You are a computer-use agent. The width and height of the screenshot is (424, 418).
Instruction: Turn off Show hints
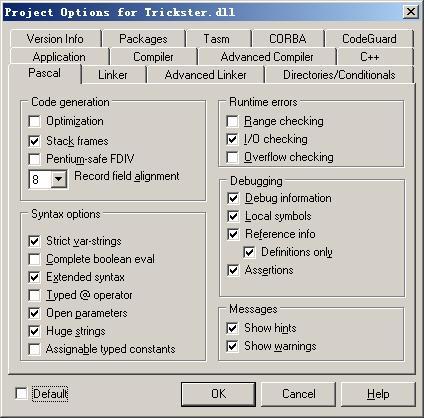coord(232,328)
